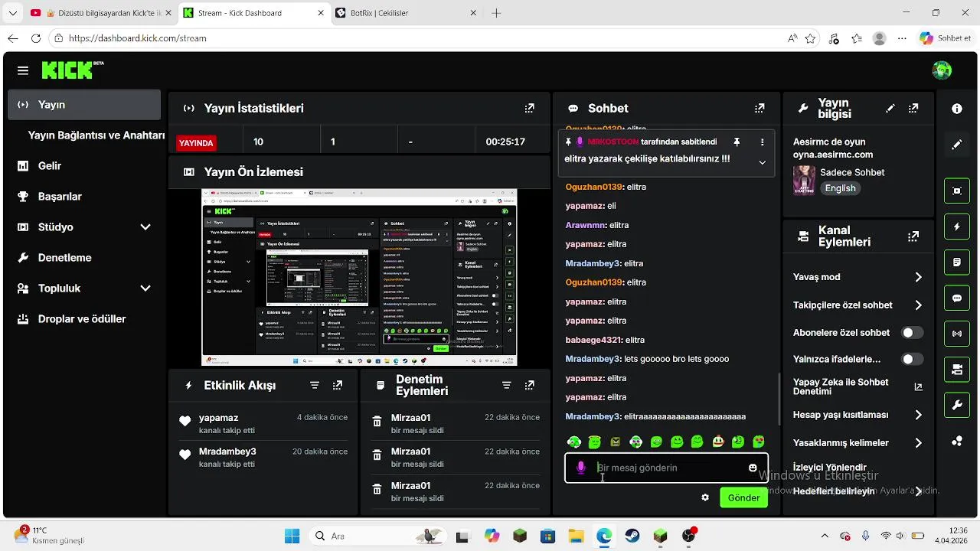Screen dimensions: 980x551
Task: Edit stream info with Yayın bilgisi pencil
Action: 890,109
